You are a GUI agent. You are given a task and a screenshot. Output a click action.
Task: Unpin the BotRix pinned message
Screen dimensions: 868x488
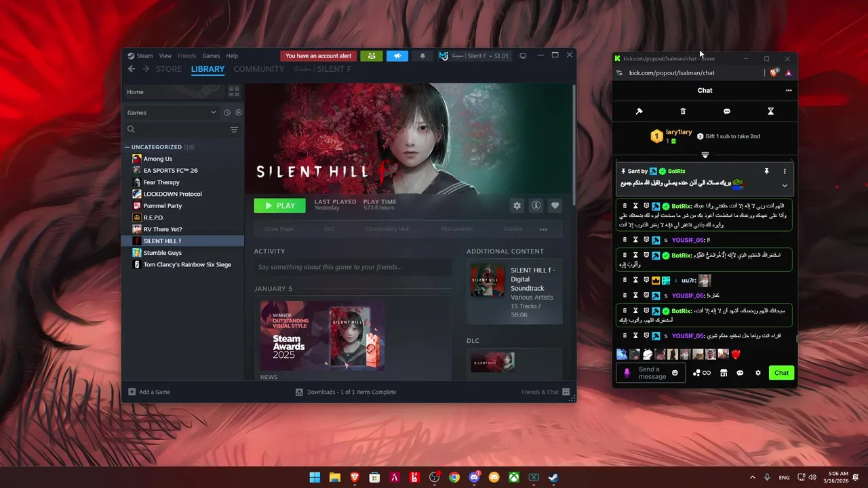(x=767, y=171)
